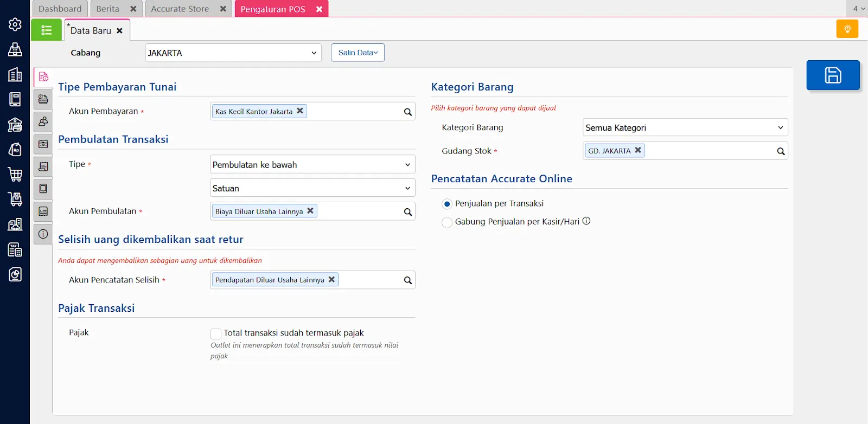
Task: Select the receipt side tab
Action: 43,166
